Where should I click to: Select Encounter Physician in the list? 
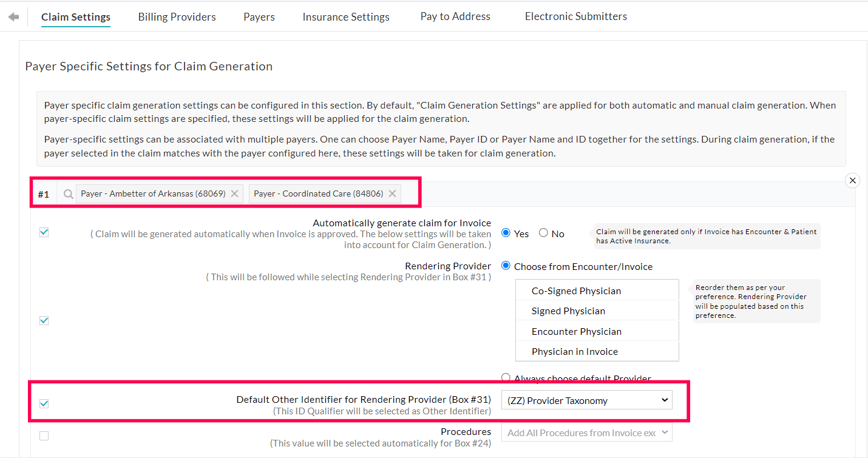(x=576, y=331)
